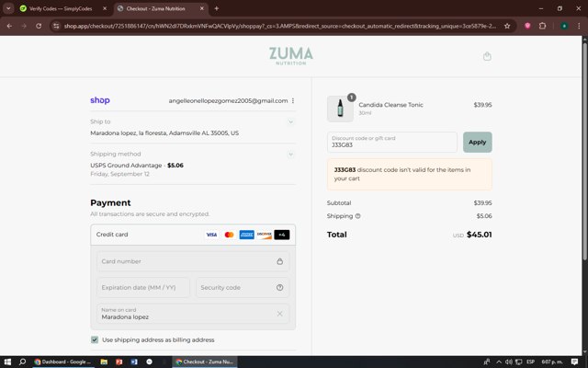Open the Windows Start menu
Screen dimensions: 588x368
[x=7, y=362]
